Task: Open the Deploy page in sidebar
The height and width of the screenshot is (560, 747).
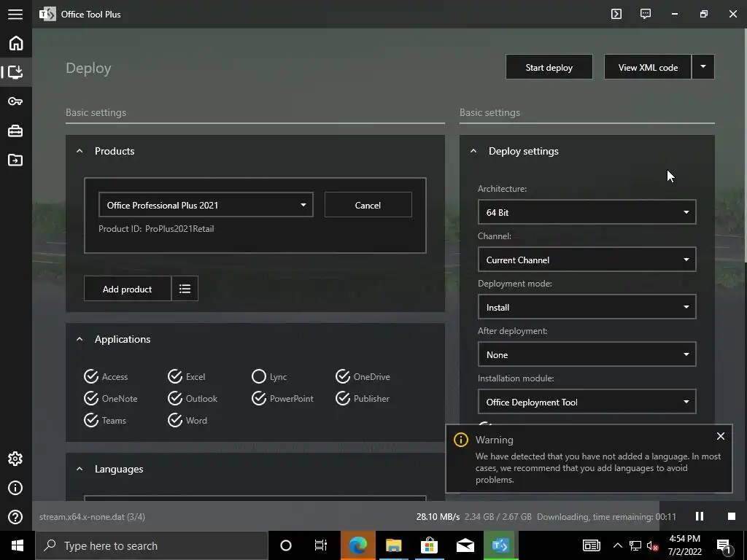Action: click(15, 72)
